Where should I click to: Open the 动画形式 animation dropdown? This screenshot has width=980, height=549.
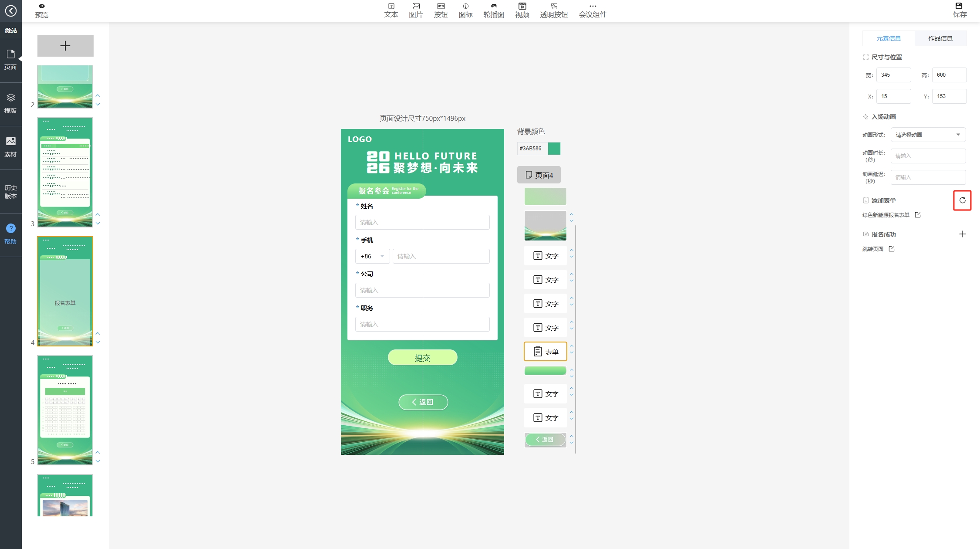pos(928,135)
